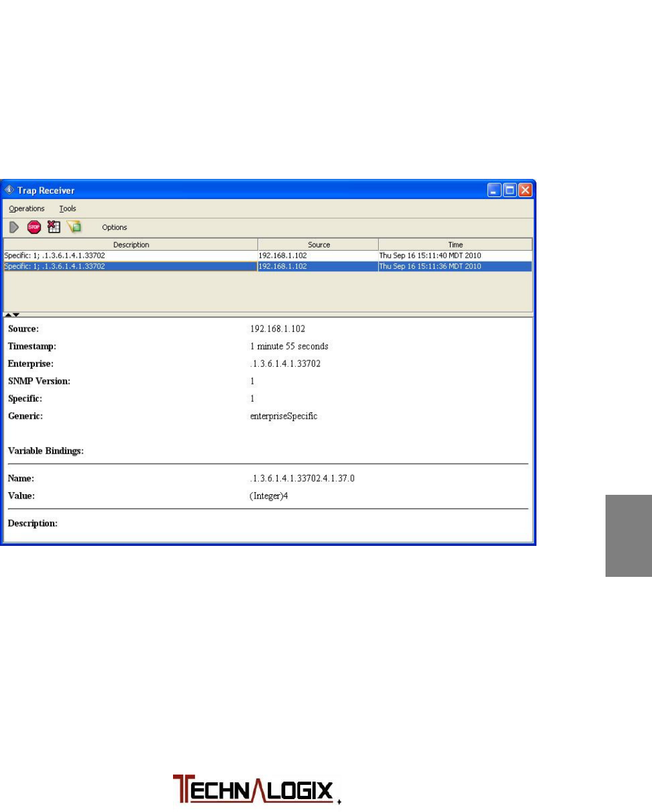Click the red STOP icon

click(x=34, y=227)
